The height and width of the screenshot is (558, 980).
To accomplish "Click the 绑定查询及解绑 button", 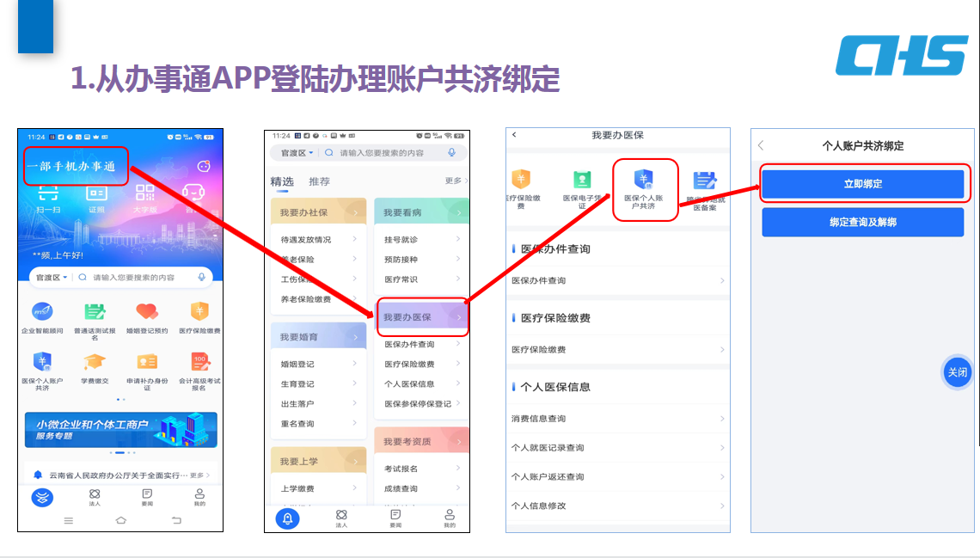I will (x=862, y=222).
